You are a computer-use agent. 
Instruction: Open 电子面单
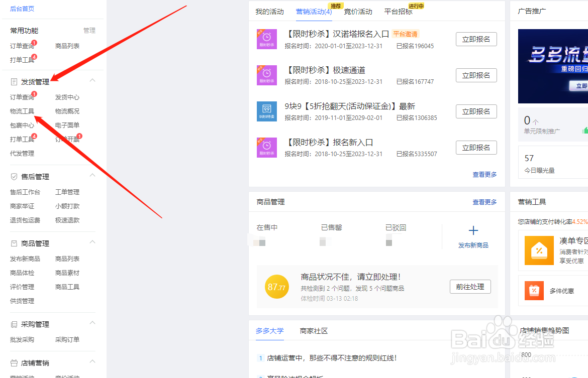tap(67, 125)
